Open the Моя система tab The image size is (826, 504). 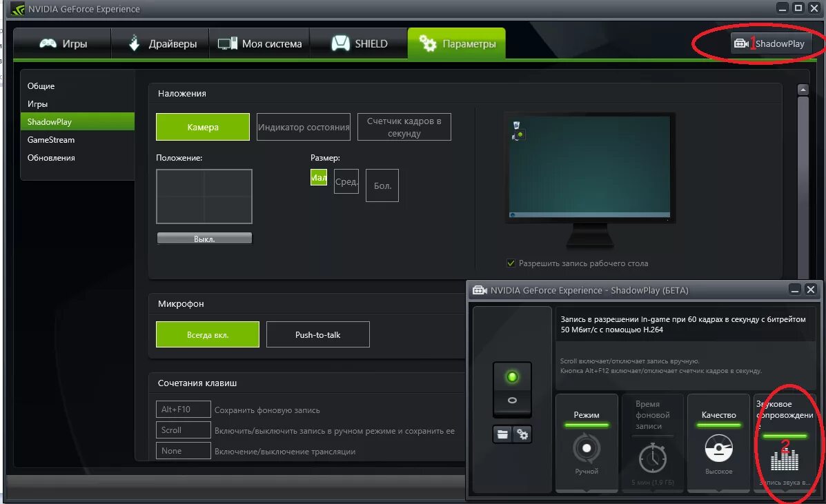(x=259, y=43)
